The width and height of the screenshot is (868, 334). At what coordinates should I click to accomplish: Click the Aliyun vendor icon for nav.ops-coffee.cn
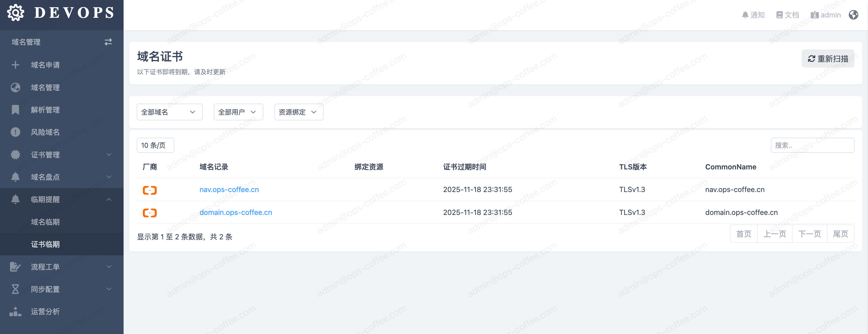point(149,190)
